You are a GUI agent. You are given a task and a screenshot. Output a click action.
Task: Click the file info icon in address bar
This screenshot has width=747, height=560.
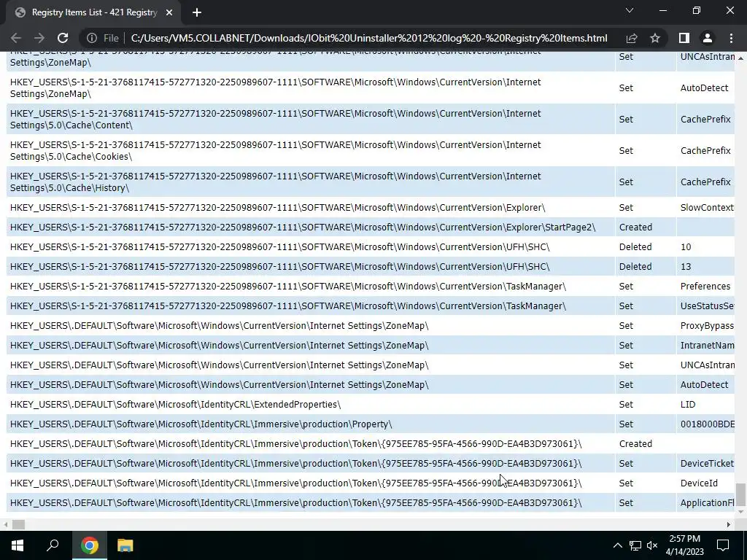[x=92, y=38]
